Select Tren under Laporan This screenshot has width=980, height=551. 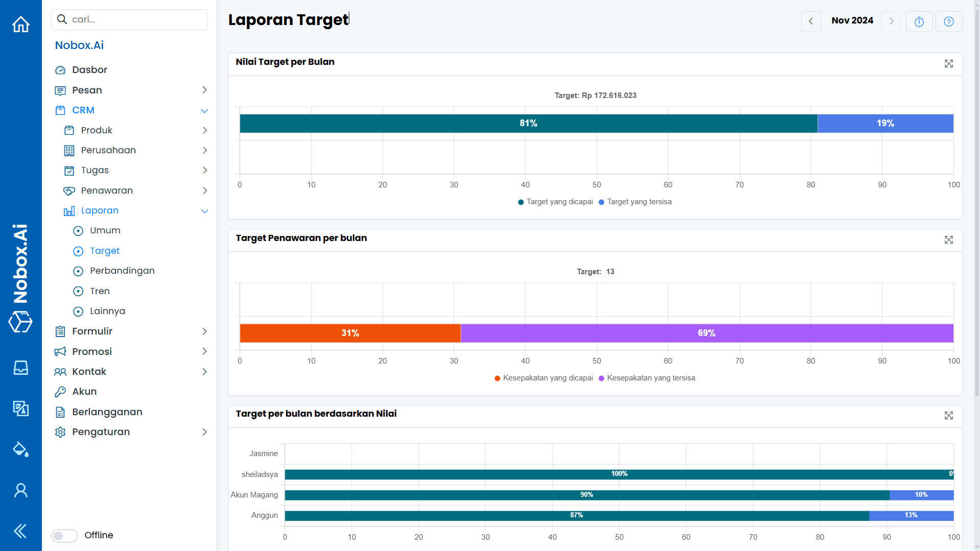(x=100, y=291)
